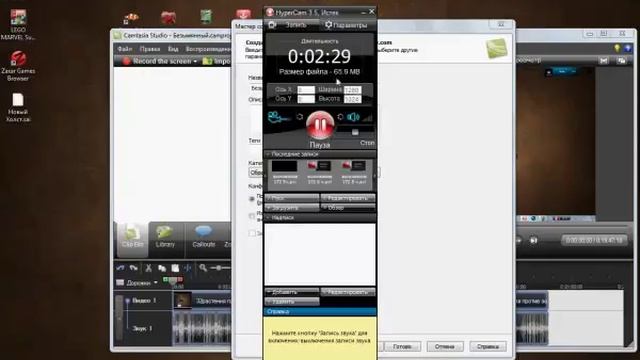
Task: Click the Copy icon in timeline toolbar
Action: 162,268
